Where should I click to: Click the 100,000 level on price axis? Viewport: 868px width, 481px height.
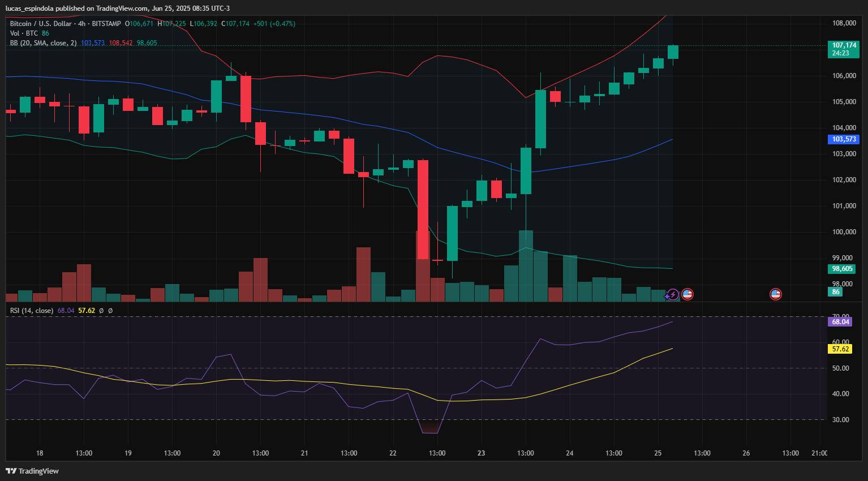844,232
